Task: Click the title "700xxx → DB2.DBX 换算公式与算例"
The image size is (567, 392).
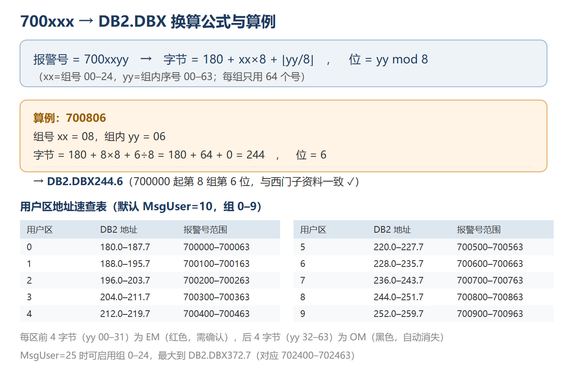Action: 148,21
